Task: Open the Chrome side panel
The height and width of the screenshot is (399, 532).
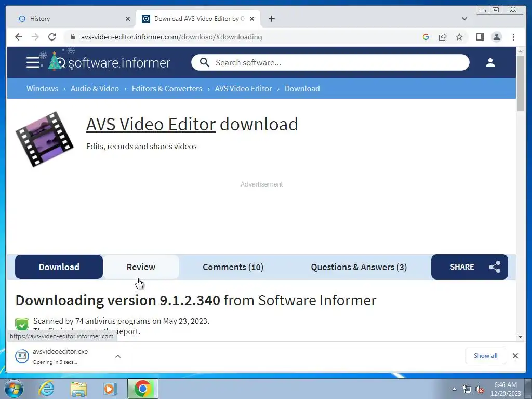Action: click(x=480, y=37)
